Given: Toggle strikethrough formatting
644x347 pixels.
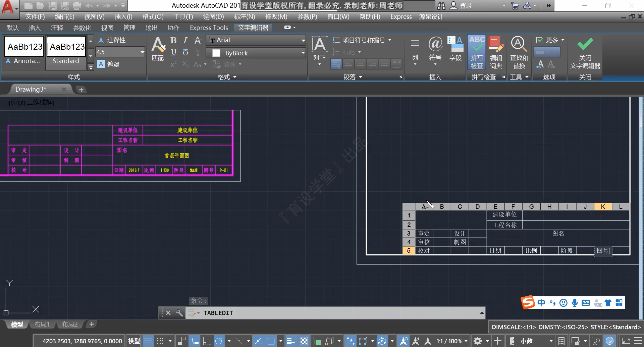Looking at the screenshot, I should coord(198,41).
